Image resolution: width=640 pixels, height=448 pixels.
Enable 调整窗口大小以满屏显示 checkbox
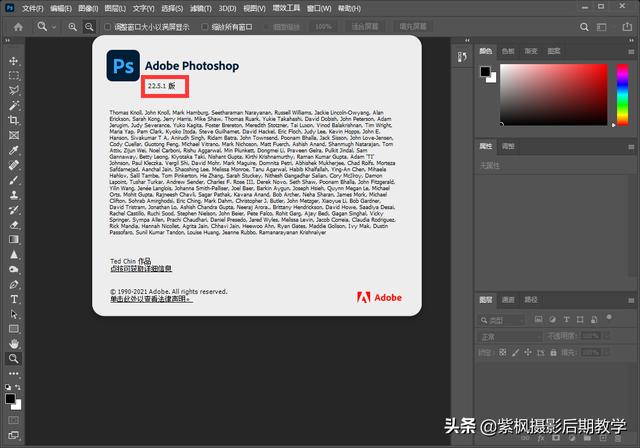(x=107, y=27)
